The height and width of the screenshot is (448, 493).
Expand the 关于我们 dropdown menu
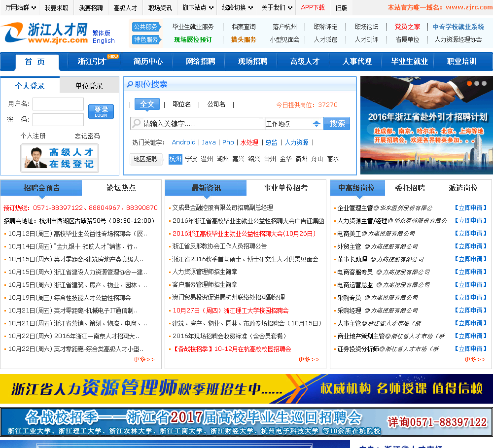point(277,7)
